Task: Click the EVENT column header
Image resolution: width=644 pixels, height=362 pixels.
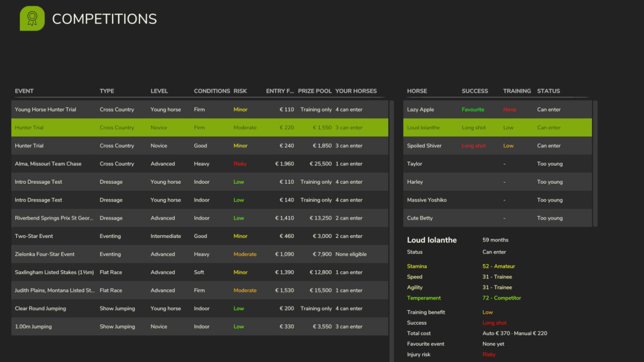Action: tap(24, 91)
